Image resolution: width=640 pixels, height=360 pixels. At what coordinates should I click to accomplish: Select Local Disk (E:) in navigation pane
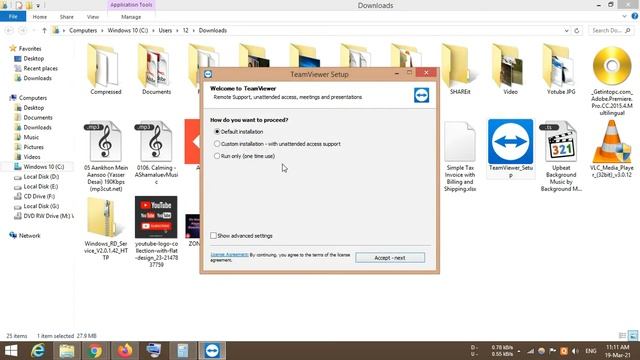40,187
